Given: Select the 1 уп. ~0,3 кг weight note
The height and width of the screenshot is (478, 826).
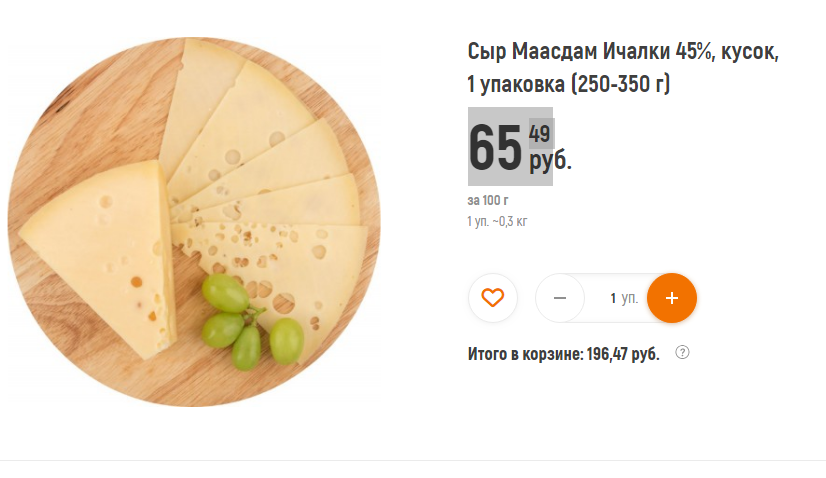Looking at the screenshot, I should coord(497,221).
